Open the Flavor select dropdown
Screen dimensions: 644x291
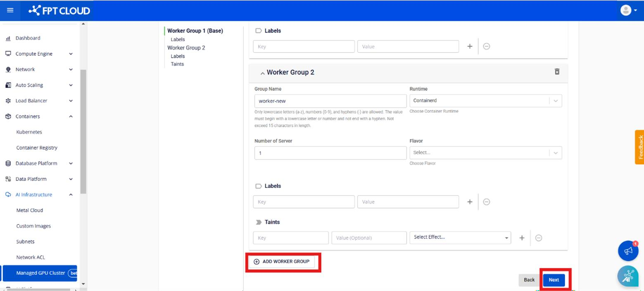pos(485,153)
